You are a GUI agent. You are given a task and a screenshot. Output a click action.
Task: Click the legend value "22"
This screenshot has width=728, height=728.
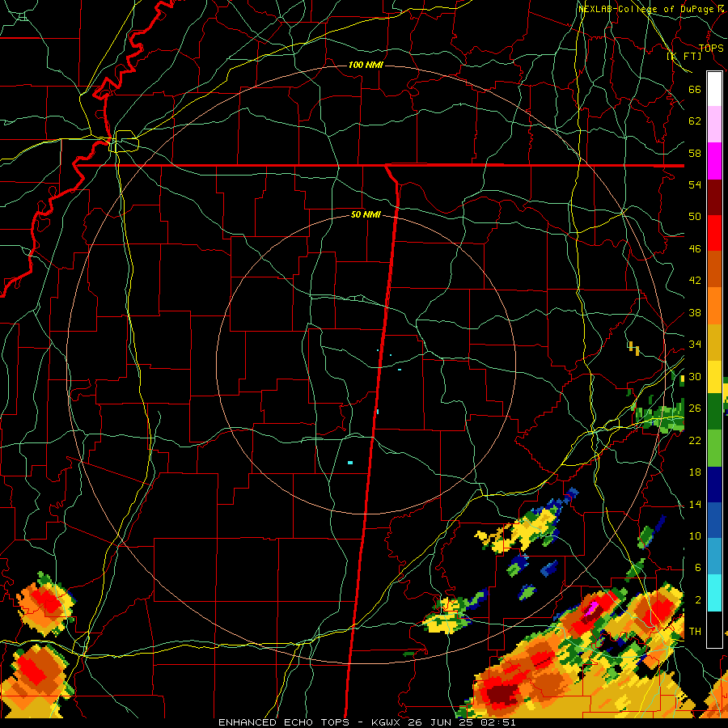click(x=695, y=440)
